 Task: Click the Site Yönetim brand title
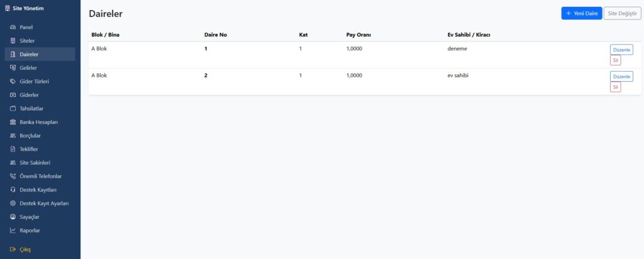30,8
